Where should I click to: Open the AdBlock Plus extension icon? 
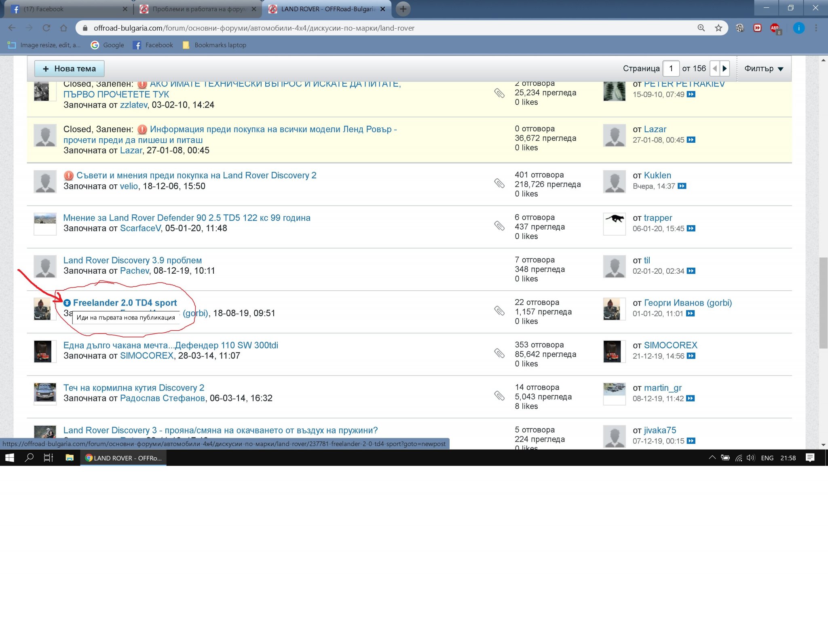775,28
